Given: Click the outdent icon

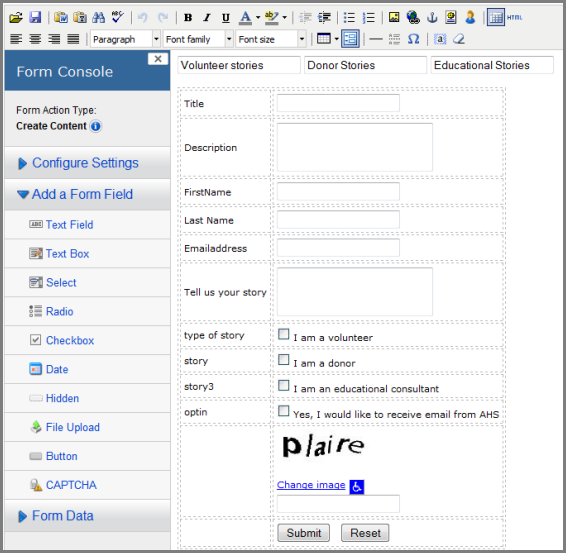Looking at the screenshot, I should pos(305,17).
